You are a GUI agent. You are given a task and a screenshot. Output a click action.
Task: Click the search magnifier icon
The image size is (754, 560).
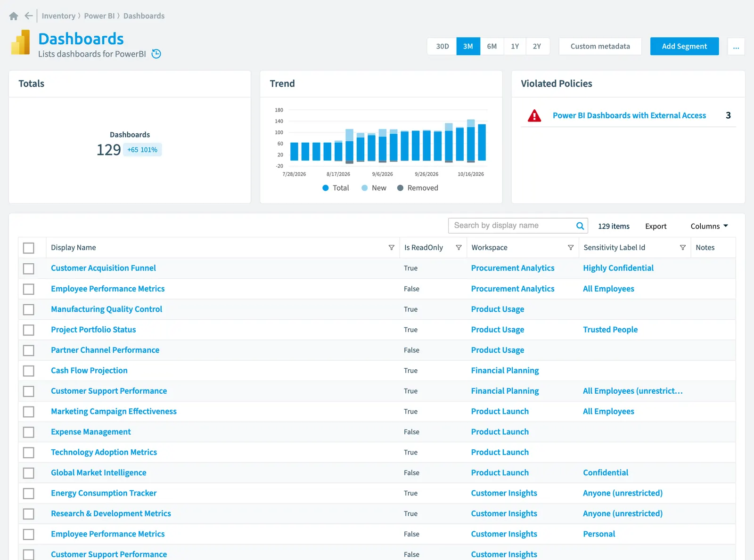[x=580, y=226]
